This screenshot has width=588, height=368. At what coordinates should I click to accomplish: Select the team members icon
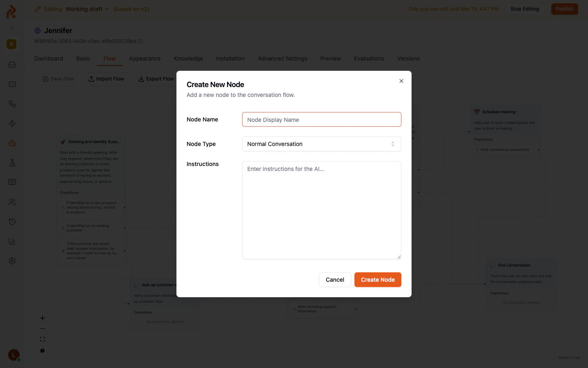tap(12, 202)
